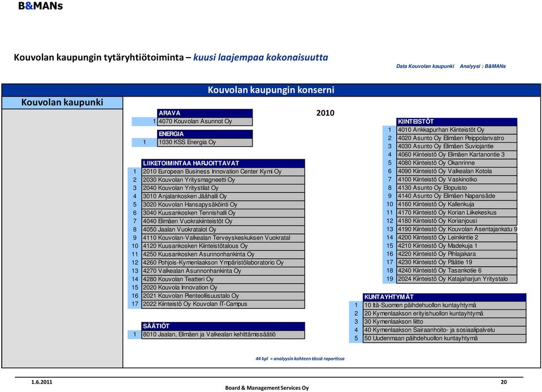The height and width of the screenshot is (392, 542).
Task: Click "4100 Kiinteistö Oy Vaskinotko"
Action: coord(457,180)
